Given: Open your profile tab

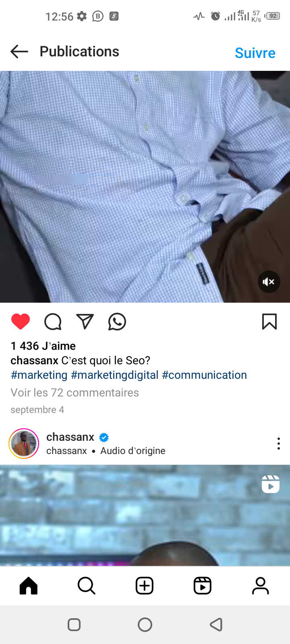Looking at the screenshot, I should tap(261, 586).
